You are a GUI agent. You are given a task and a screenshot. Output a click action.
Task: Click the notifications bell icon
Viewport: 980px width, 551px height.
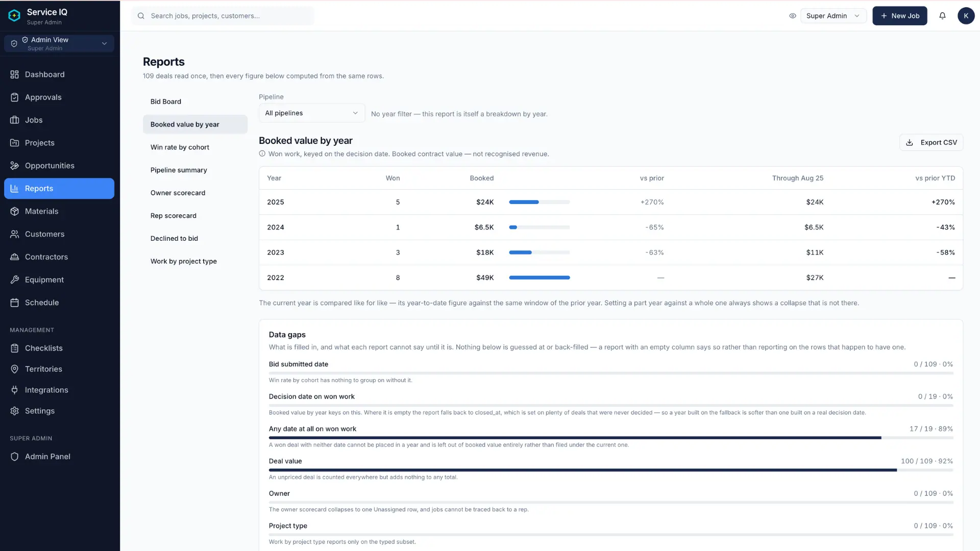tap(942, 16)
